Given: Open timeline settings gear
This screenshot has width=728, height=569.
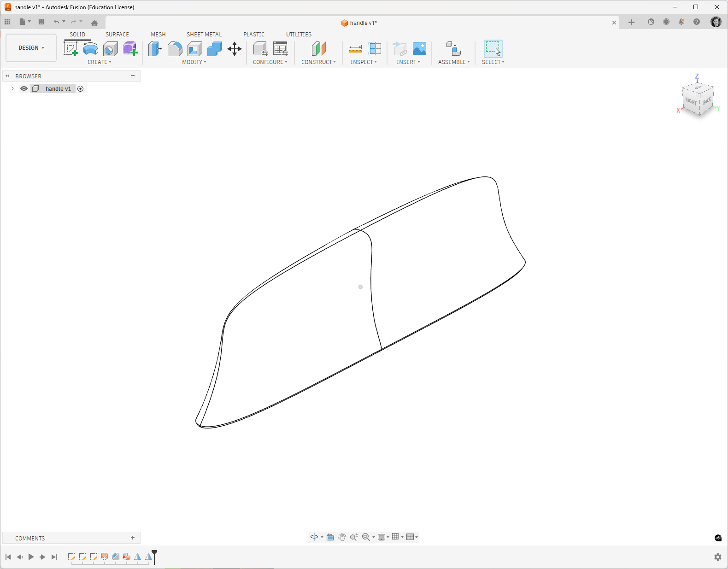Looking at the screenshot, I should coord(718,557).
